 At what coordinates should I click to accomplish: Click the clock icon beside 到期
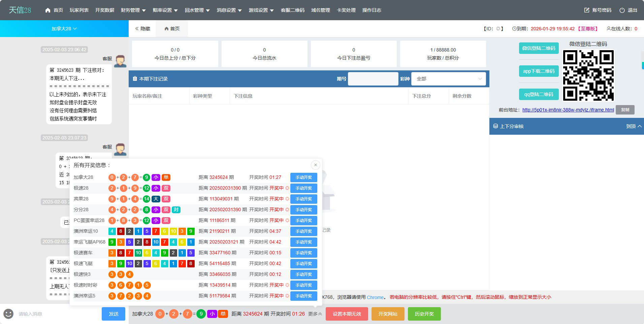click(x=514, y=29)
